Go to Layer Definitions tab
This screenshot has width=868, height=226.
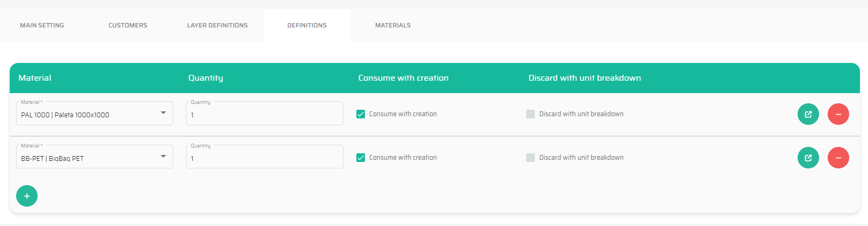pos(217,25)
